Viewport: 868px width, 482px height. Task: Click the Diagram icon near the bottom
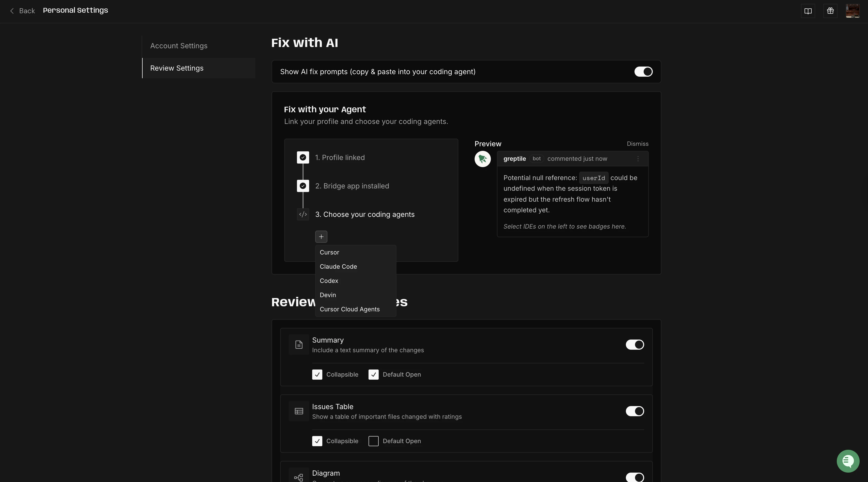[x=298, y=477]
